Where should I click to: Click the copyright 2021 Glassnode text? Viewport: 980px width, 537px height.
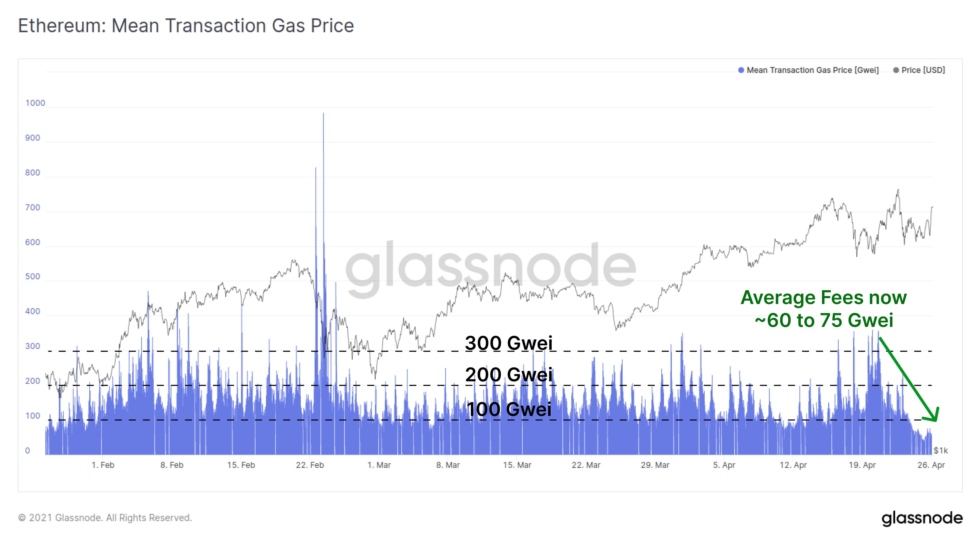[105, 518]
